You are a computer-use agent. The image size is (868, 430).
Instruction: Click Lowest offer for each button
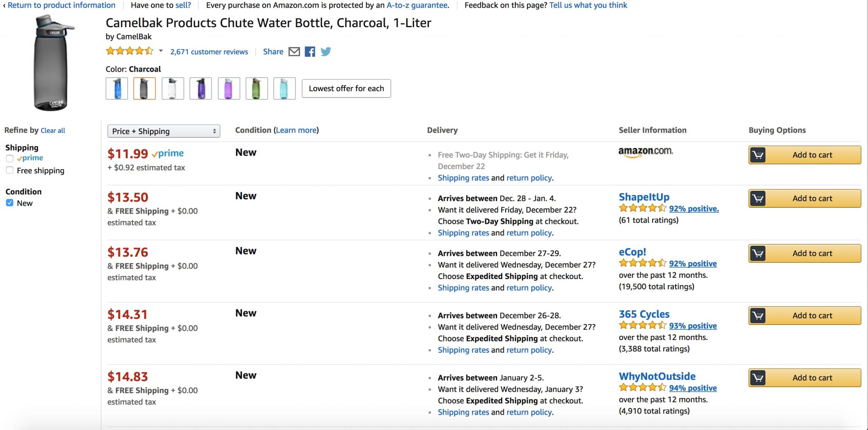(x=346, y=89)
